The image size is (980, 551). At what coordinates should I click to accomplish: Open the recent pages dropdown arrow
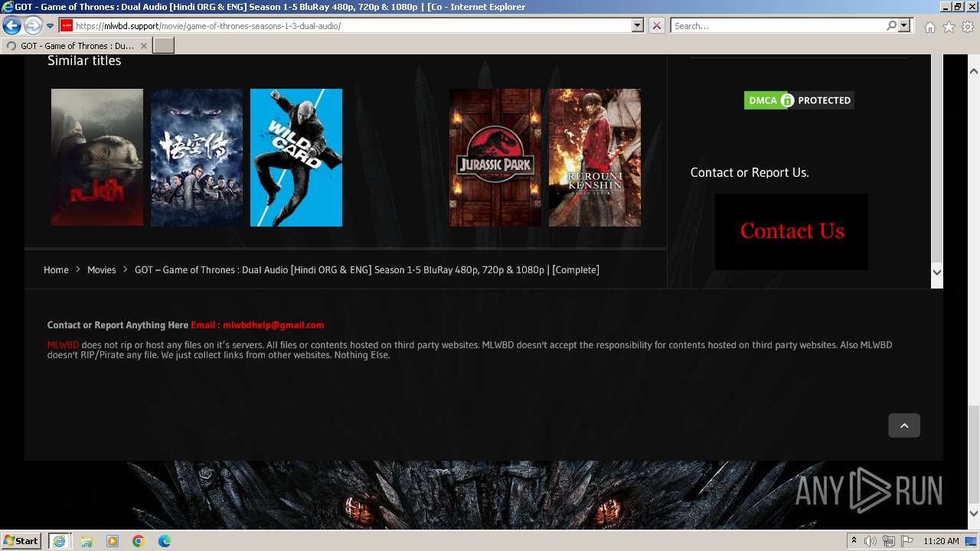point(50,26)
